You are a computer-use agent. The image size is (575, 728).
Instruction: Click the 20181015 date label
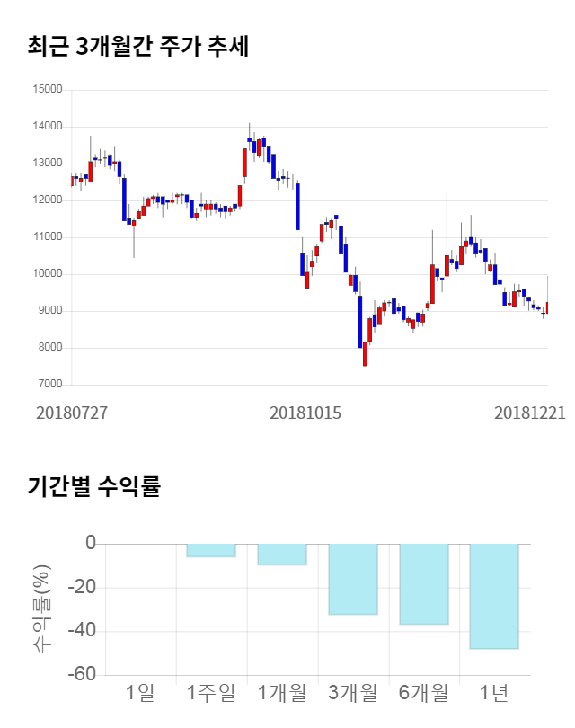pos(306,413)
